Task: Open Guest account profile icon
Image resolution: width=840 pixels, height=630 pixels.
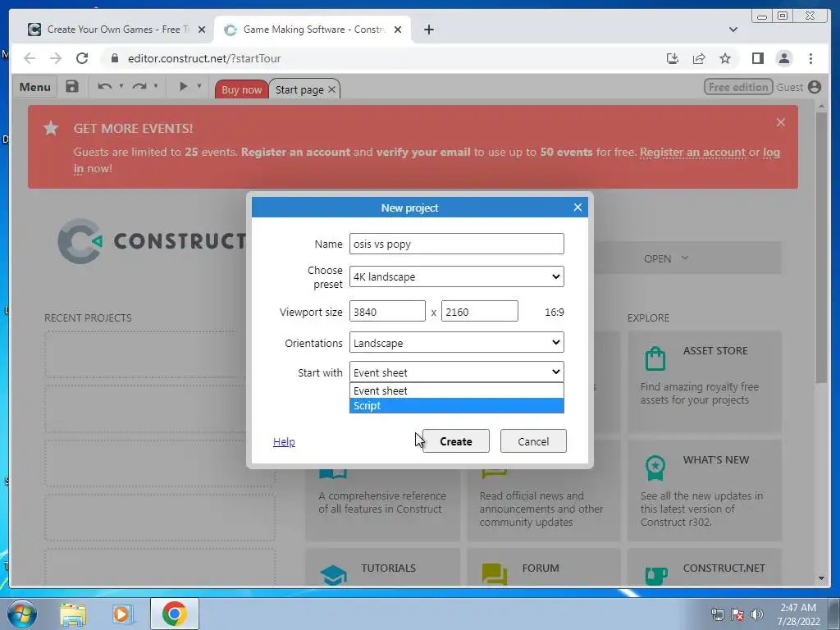Action: click(x=815, y=87)
